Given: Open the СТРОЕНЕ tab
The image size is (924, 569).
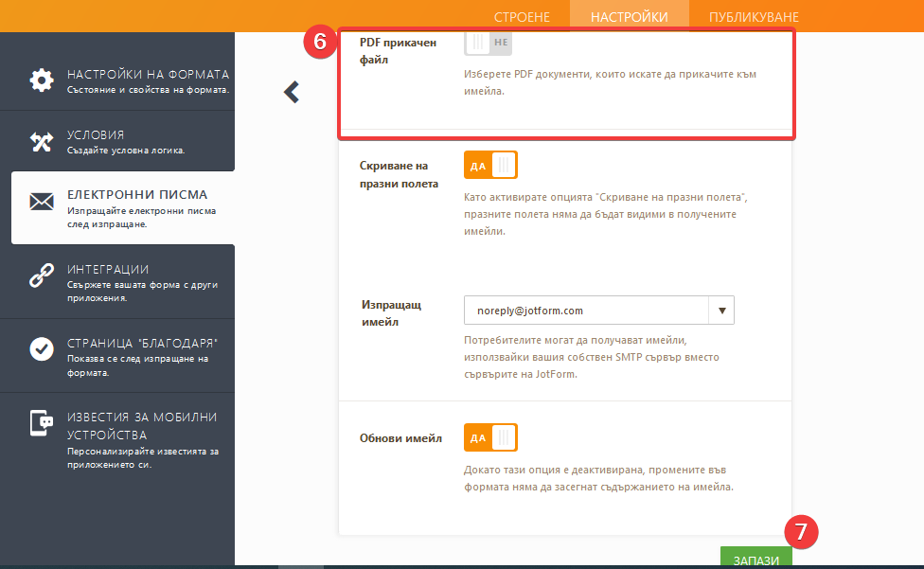Looking at the screenshot, I should (x=522, y=17).
